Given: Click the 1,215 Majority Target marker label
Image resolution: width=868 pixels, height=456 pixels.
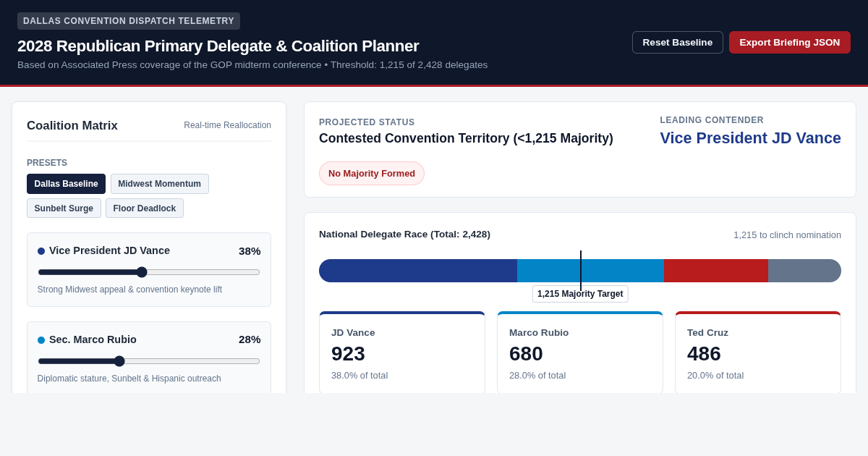Looking at the screenshot, I should [580, 294].
